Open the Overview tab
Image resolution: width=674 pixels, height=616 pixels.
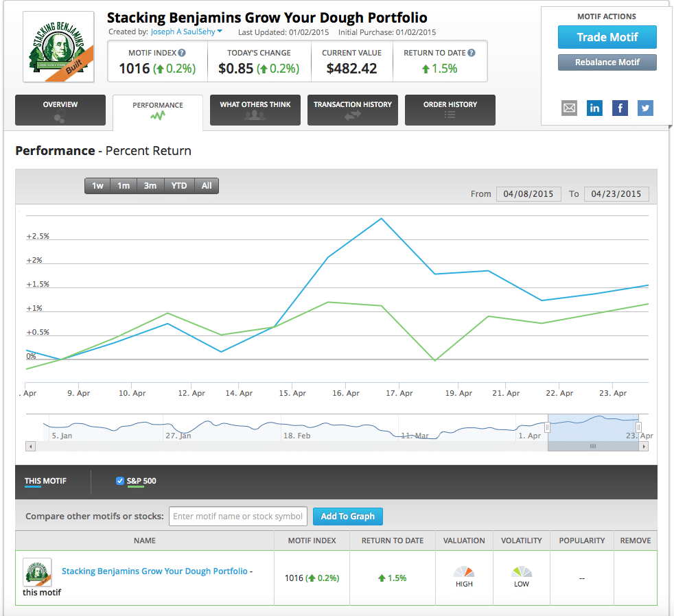pos(60,110)
